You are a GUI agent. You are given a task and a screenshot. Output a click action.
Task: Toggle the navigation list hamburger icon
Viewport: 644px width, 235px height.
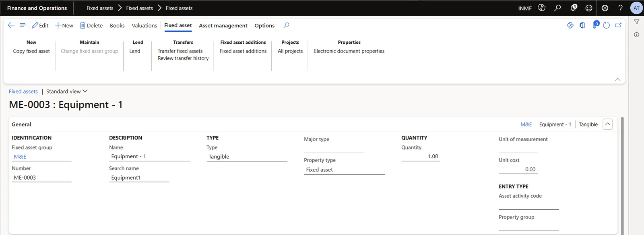23,25
